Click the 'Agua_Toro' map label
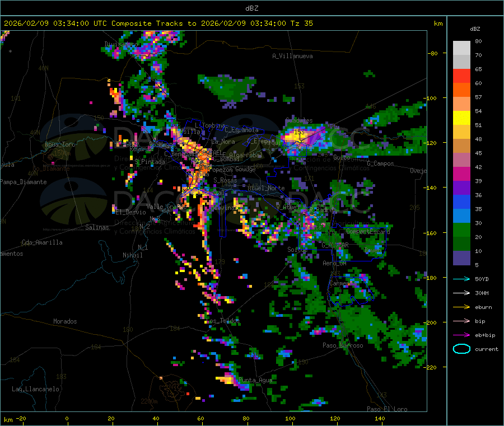 (60, 144)
